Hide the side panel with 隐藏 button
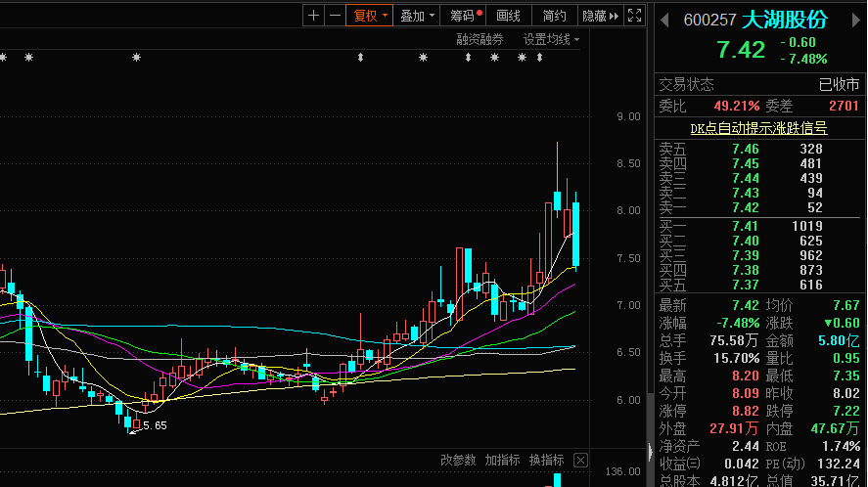Image resolution: width=868 pixels, height=487 pixels. point(600,16)
